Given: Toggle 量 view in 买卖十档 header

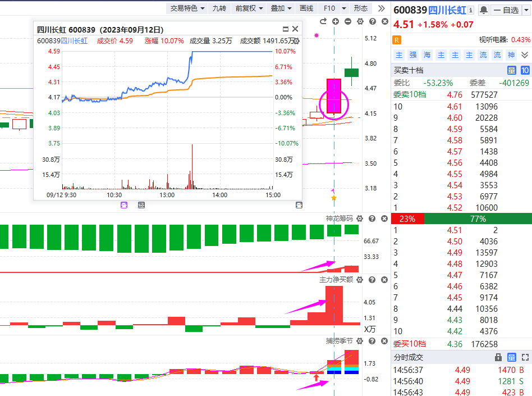Looking at the screenshot, I should tap(511, 70).
